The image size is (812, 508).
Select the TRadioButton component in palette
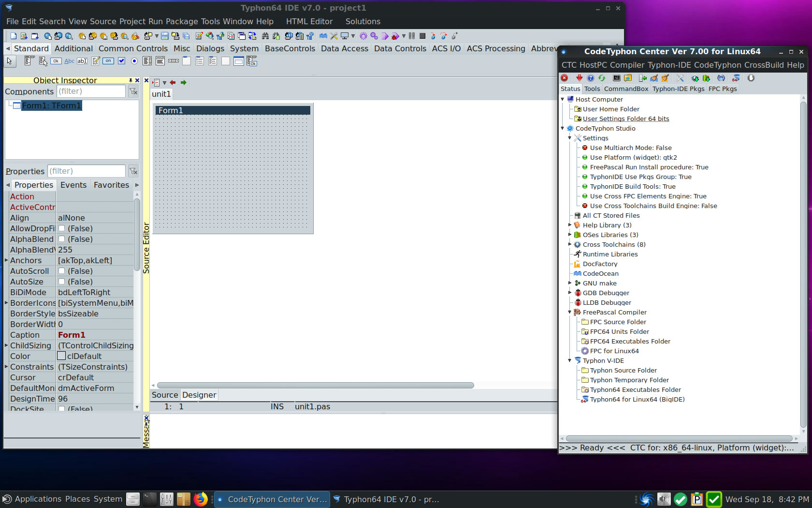134,61
